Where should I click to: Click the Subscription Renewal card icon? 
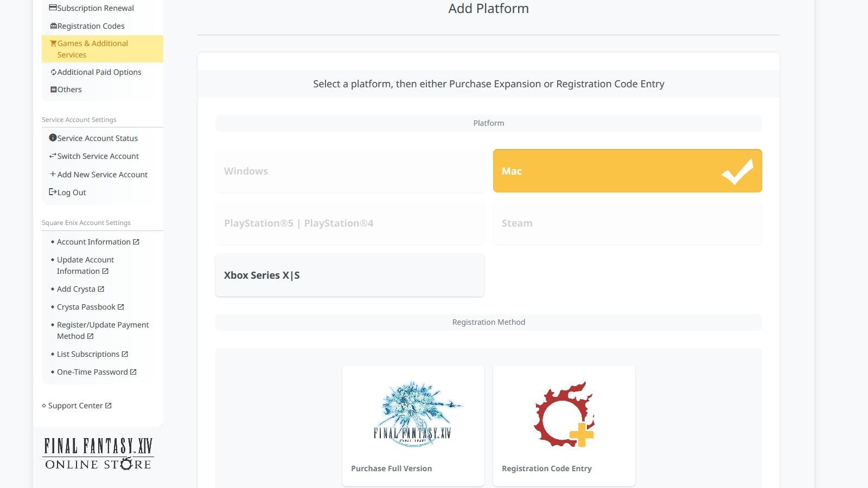pyautogui.click(x=53, y=8)
